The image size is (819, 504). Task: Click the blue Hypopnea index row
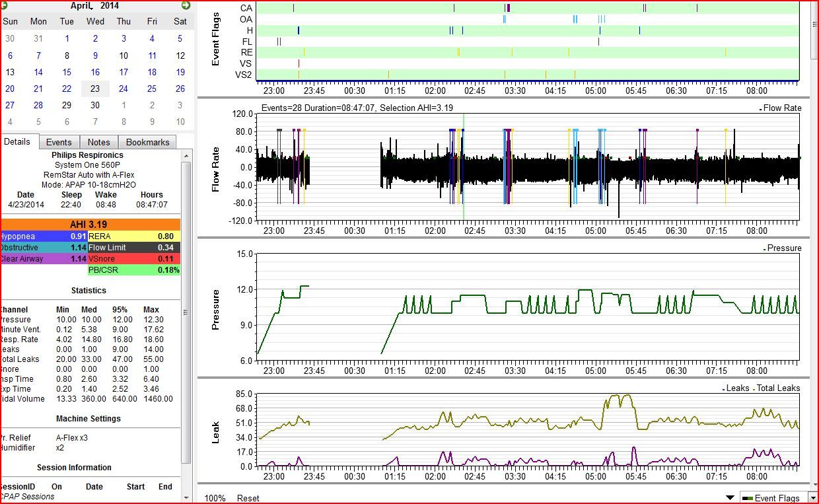coord(44,236)
